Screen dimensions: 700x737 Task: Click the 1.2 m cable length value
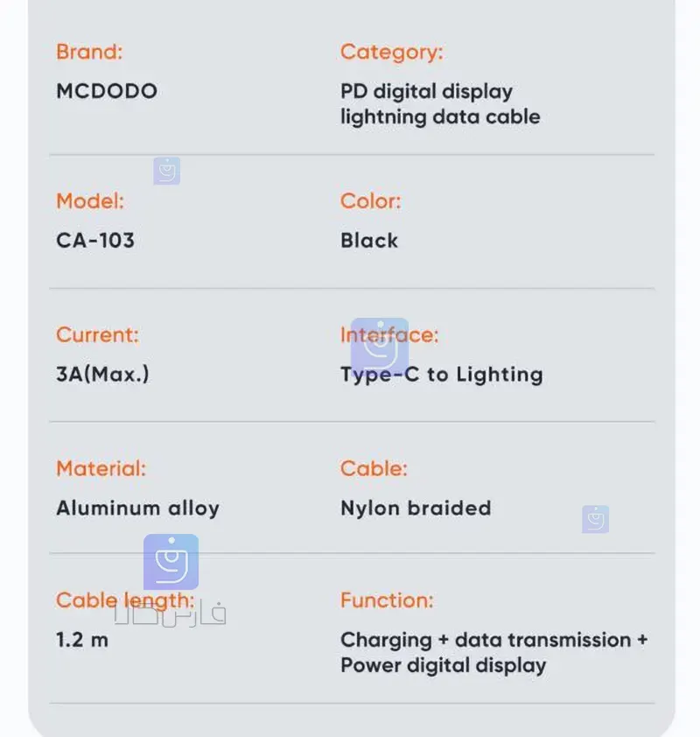pyautogui.click(x=82, y=640)
